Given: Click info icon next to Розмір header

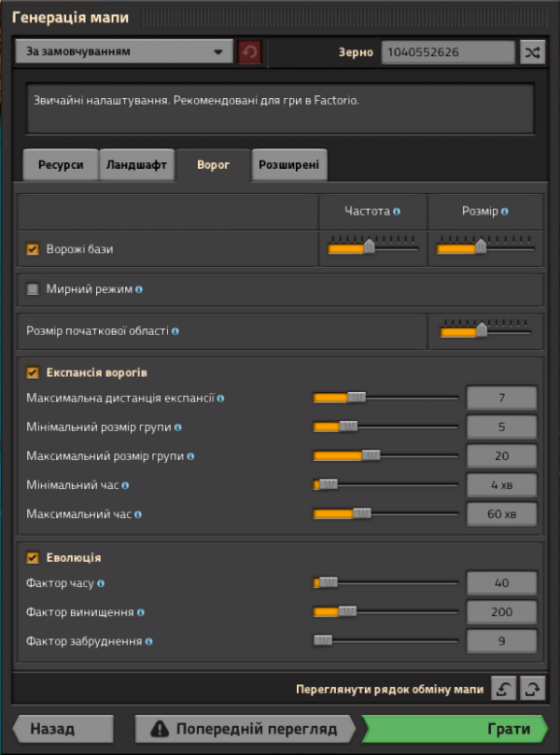Looking at the screenshot, I should pyautogui.click(x=504, y=211).
